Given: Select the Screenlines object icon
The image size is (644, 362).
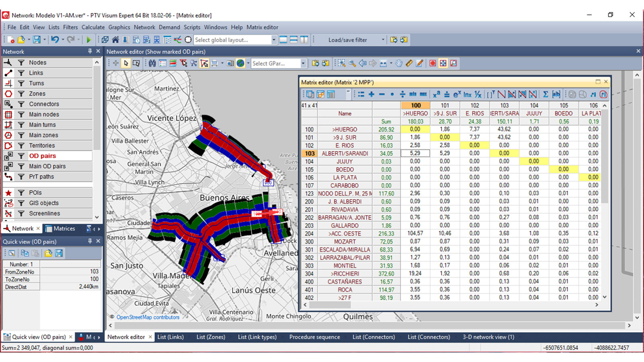Looking at the screenshot, I should pos(8,214).
